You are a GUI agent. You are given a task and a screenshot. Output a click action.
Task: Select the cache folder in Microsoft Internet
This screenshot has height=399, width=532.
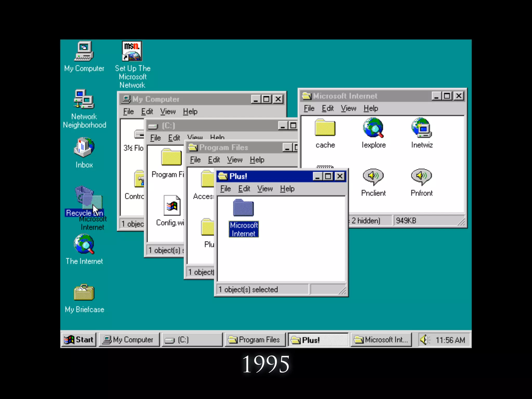point(325,134)
